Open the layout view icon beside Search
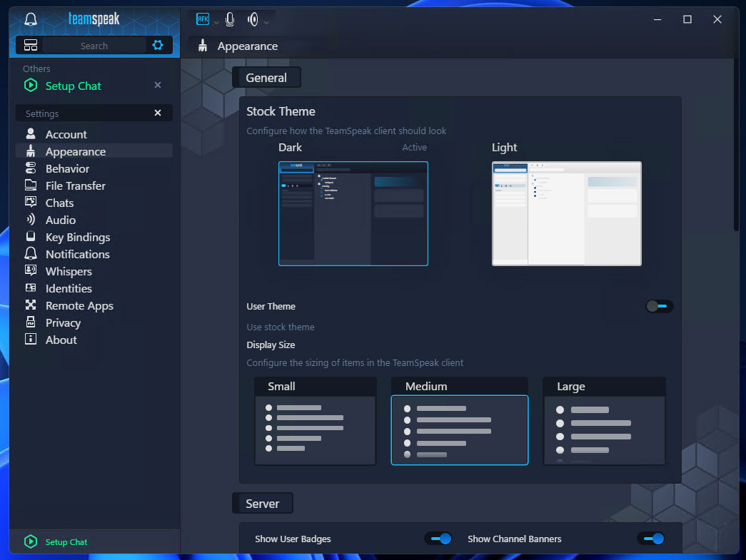This screenshot has width=746, height=560. [x=31, y=45]
